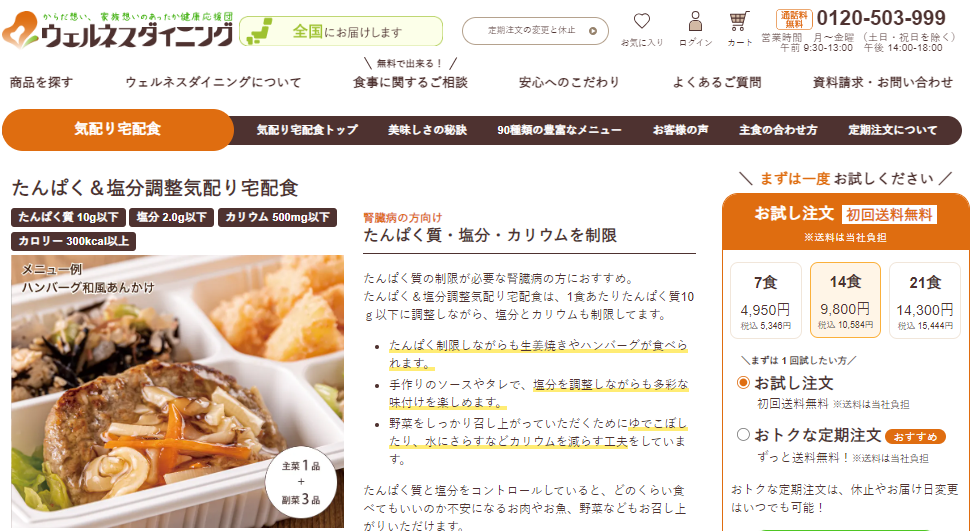Open the 商品を探す menu
This screenshot has width=972, height=531.
click(x=42, y=82)
